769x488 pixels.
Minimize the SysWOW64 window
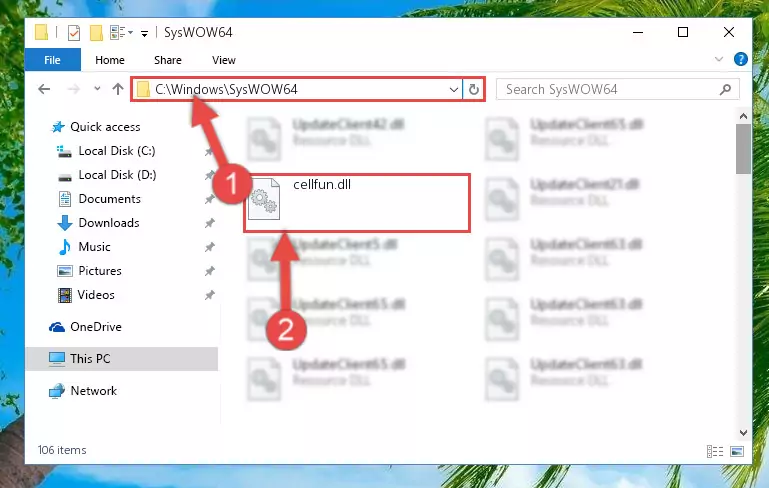[x=638, y=32]
